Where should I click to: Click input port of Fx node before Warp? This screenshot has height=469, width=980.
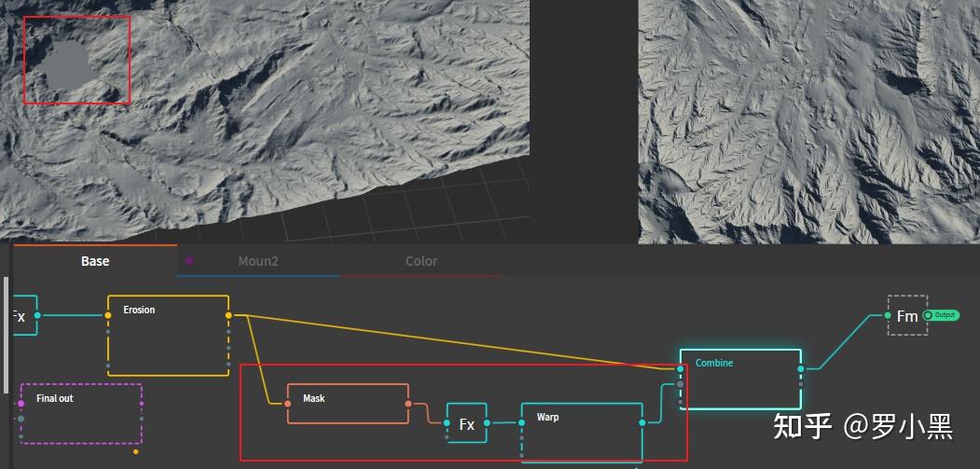pos(447,423)
